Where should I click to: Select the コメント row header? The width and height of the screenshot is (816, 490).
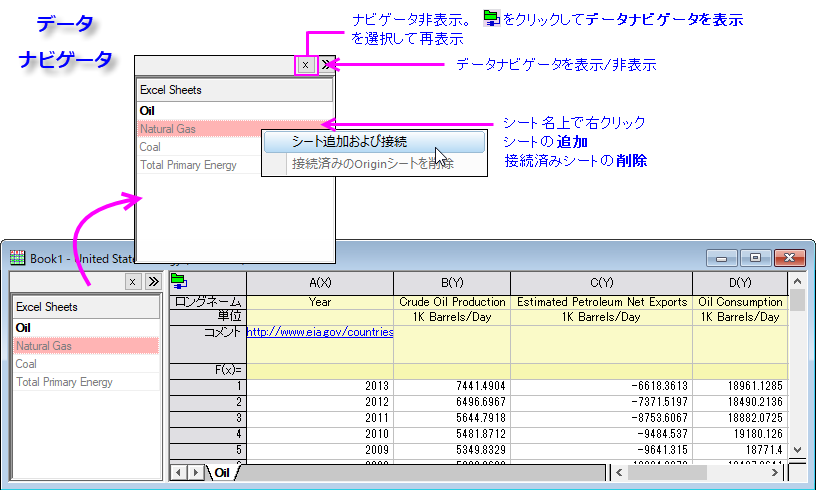[208, 344]
